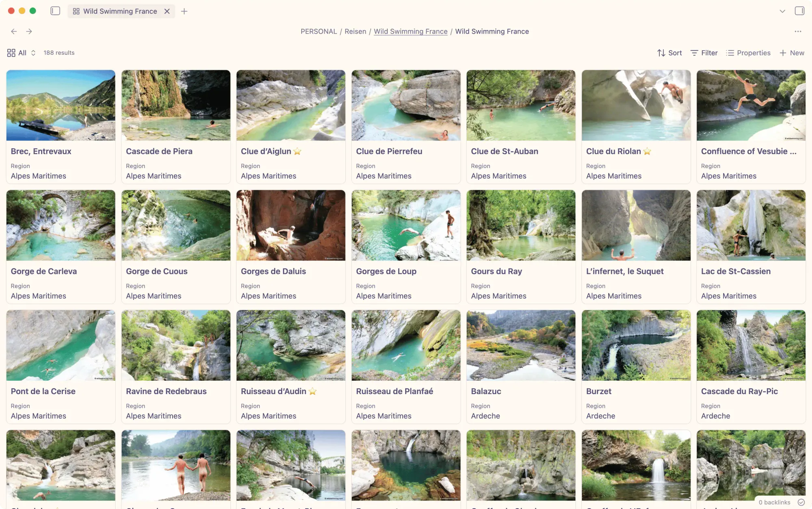812x509 pixels.
Task: Click the Sort button
Action: tap(669, 53)
